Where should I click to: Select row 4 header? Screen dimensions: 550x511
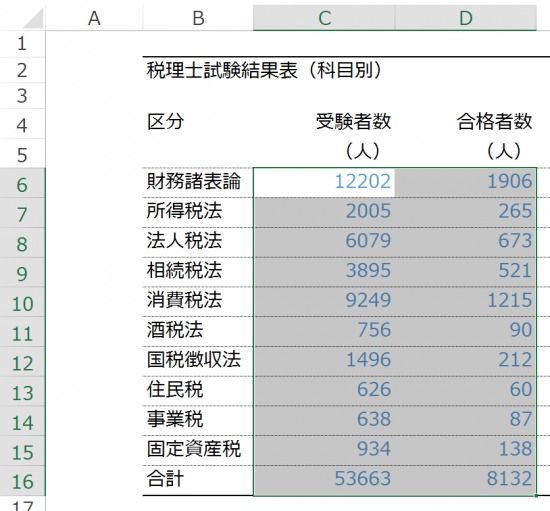pos(22,124)
